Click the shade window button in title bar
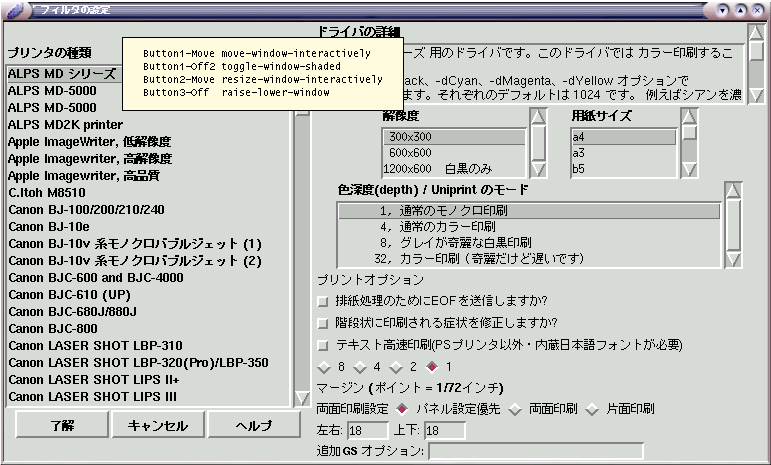 pos(722,10)
